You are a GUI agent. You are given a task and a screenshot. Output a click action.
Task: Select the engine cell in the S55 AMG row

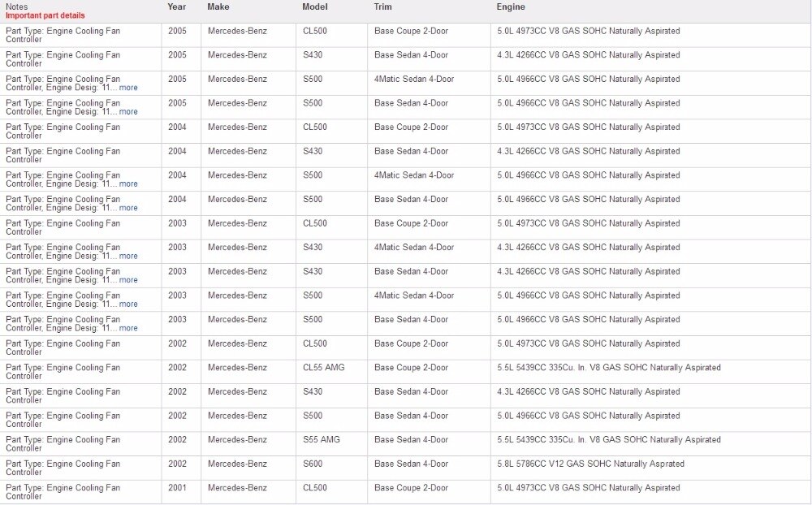tap(609, 439)
